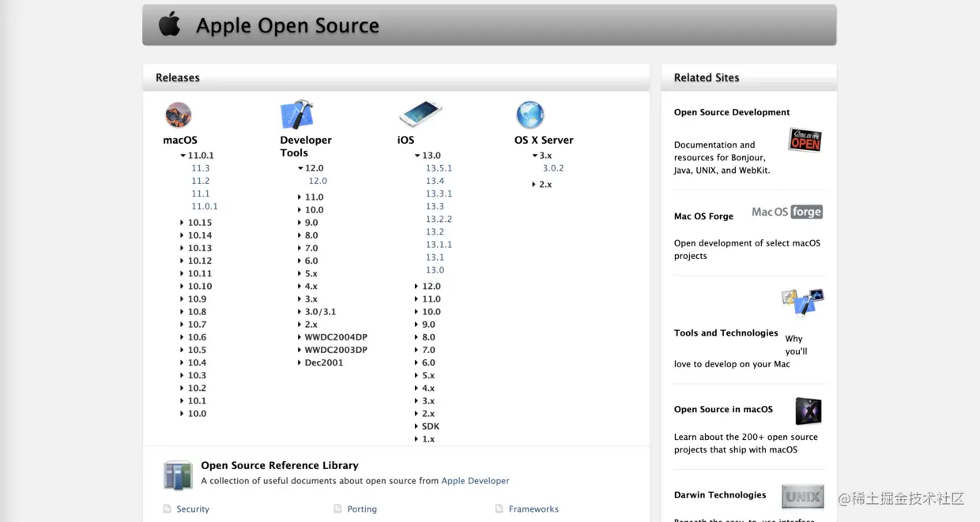Open macOS 11.3 source link
Viewport: 980px width, 522px height.
click(x=201, y=168)
